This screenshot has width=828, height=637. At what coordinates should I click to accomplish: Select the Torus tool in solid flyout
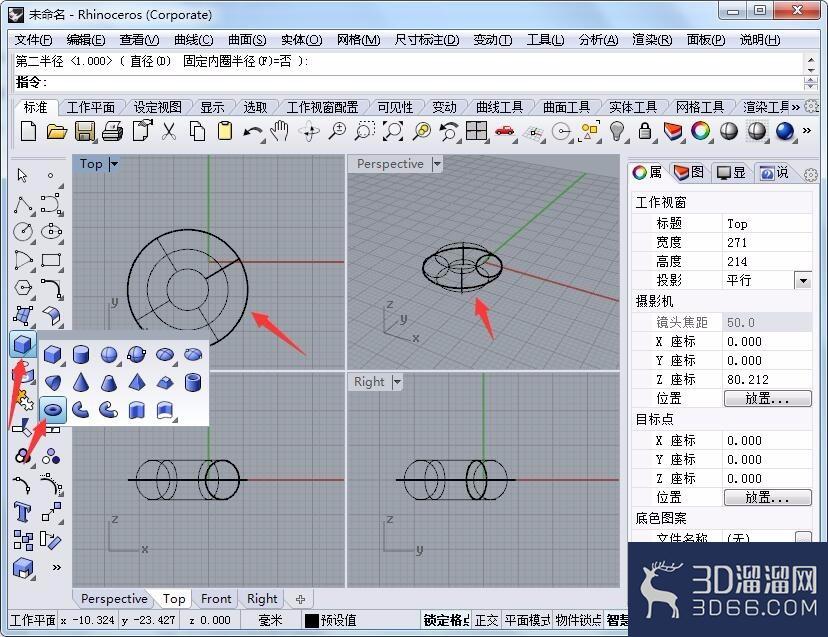click(x=53, y=409)
